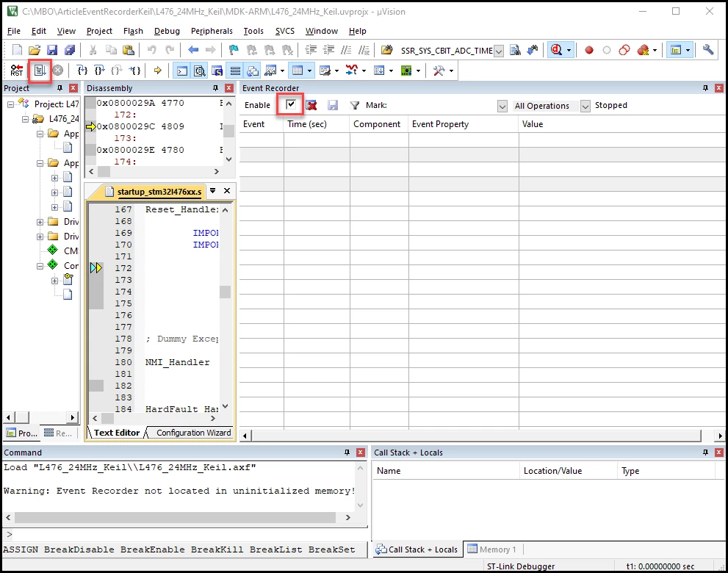Open the All Operations dropdown
This screenshot has height=573, width=728.
(x=585, y=107)
